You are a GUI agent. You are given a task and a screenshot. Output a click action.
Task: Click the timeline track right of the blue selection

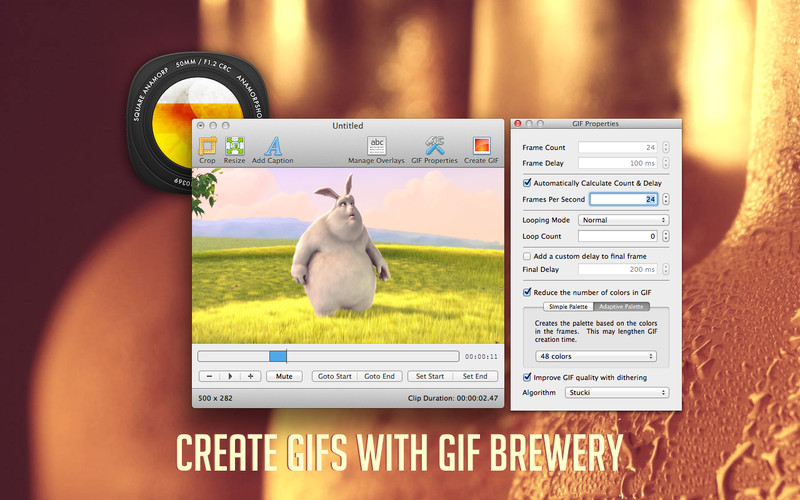click(x=372, y=356)
